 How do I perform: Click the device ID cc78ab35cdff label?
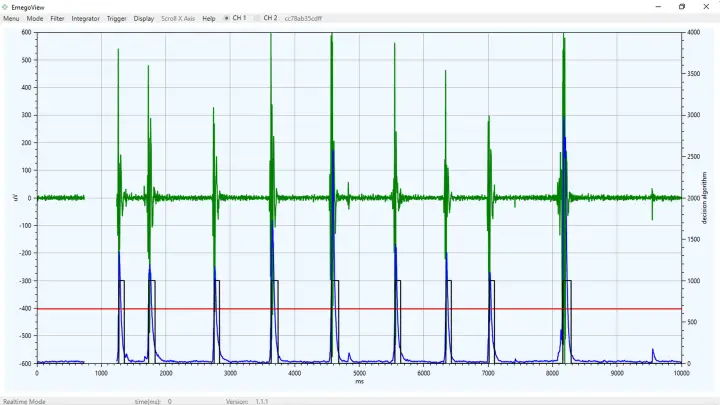[x=303, y=18]
